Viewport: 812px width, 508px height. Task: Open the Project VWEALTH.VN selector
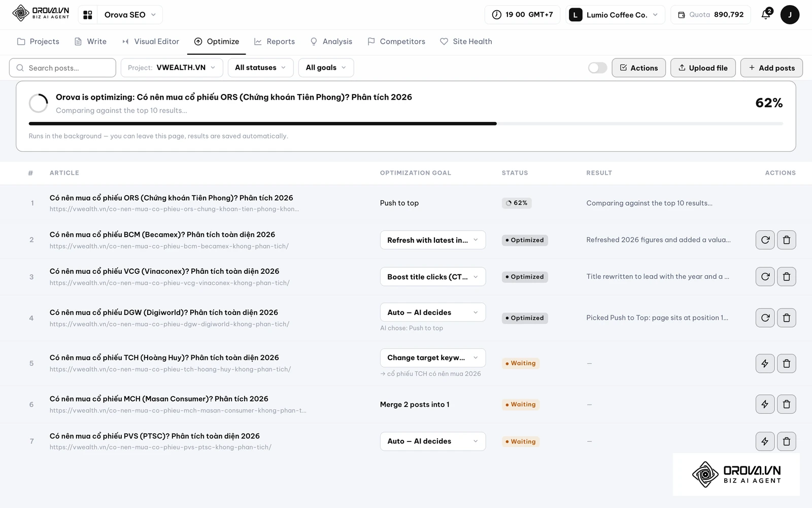(x=172, y=68)
